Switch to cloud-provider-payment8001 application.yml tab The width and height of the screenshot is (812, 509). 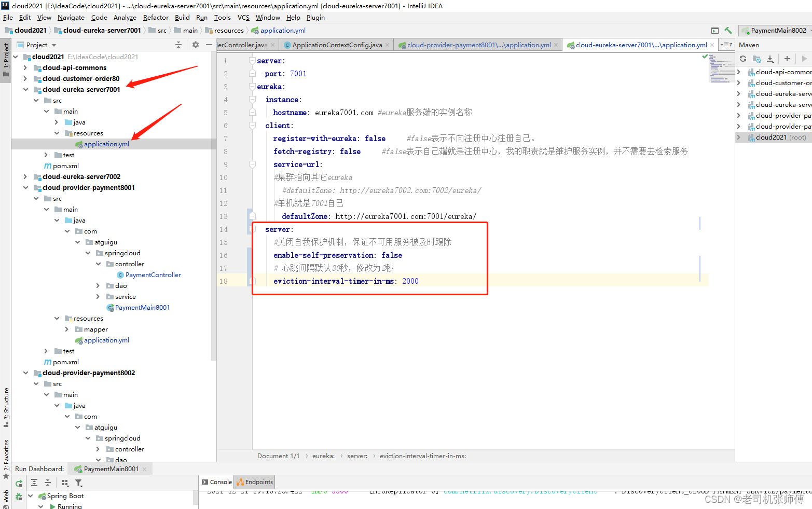point(479,45)
